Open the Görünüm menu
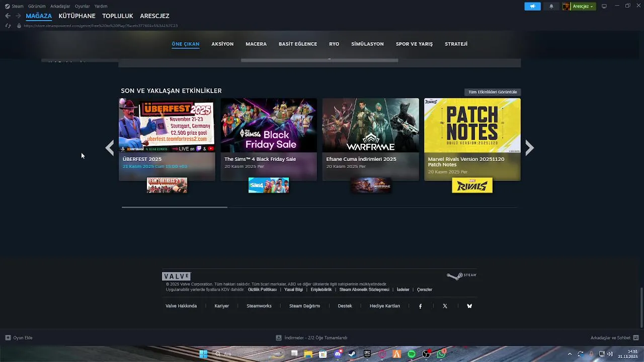This screenshot has height=362, width=644. pos(37,6)
